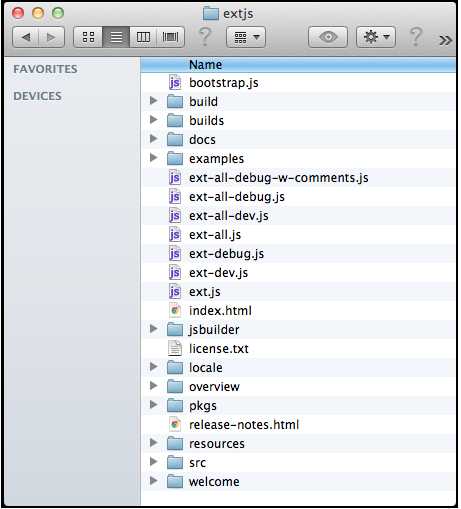This screenshot has width=461, height=509.
Task: Click the index.html browser icon
Action: coord(175,311)
